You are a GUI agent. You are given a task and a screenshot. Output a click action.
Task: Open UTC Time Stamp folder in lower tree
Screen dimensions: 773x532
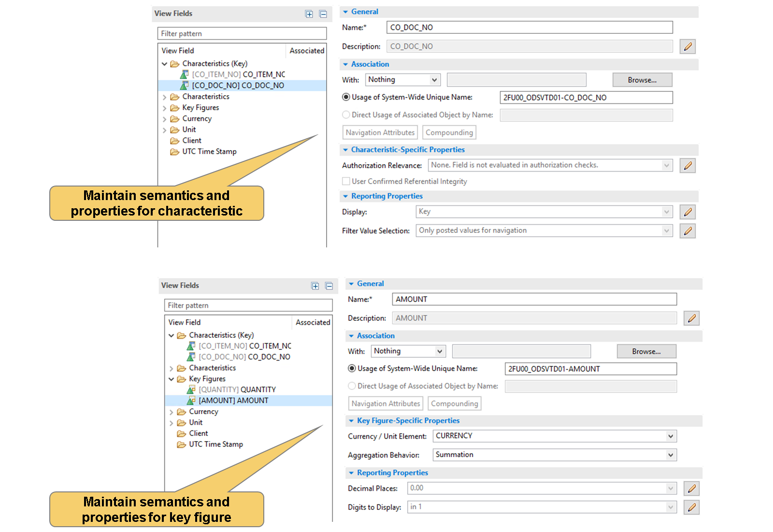(x=210, y=445)
